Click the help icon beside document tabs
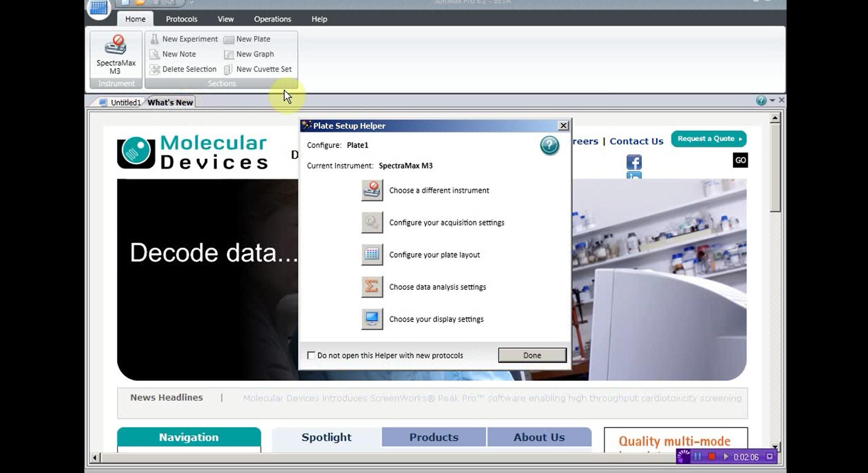Image resolution: width=868 pixels, height=473 pixels. pyautogui.click(x=761, y=100)
